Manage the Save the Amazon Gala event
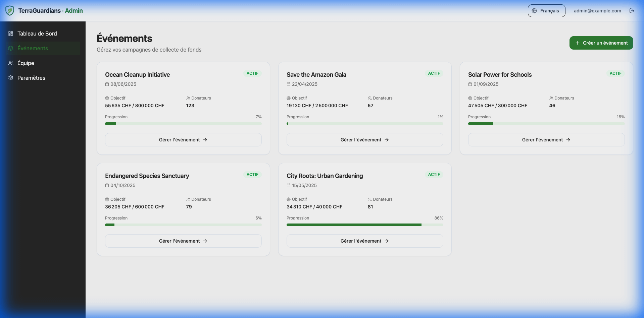The height and width of the screenshot is (318, 644). tap(365, 140)
